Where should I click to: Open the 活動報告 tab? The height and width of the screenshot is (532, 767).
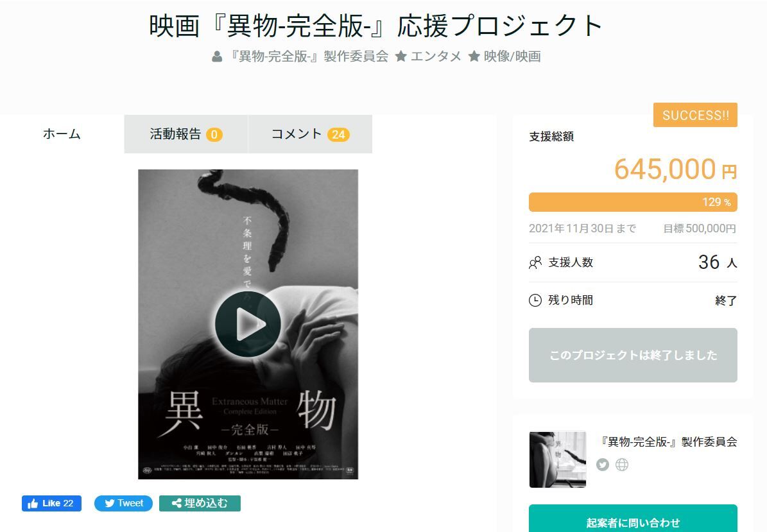pyautogui.click(x=186, y=134)
